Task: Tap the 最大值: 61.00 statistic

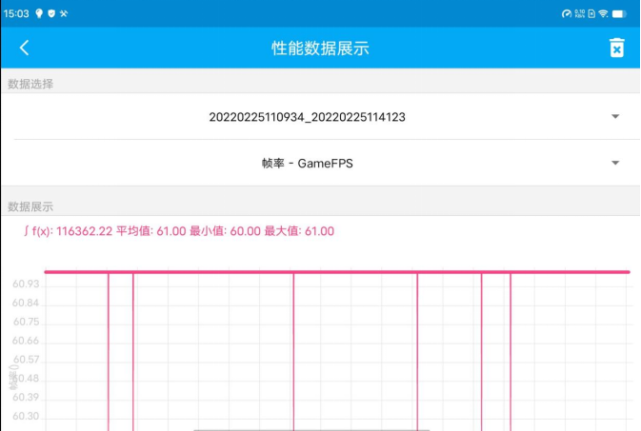Action: [300, 231]
